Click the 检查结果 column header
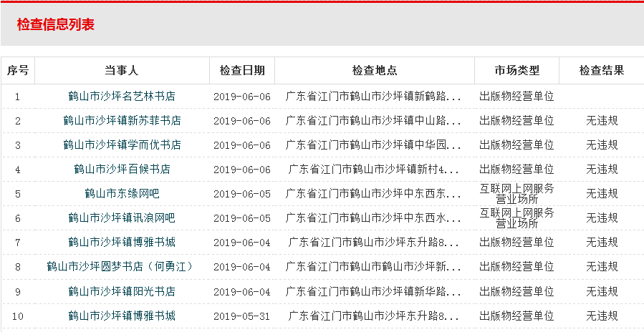 click(x=602, y=70)
